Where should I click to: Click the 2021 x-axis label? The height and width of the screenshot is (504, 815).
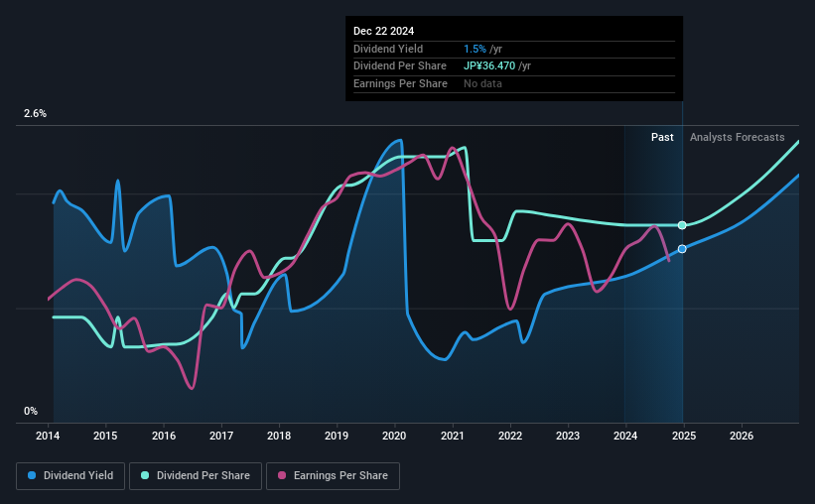tap(453, 436)
